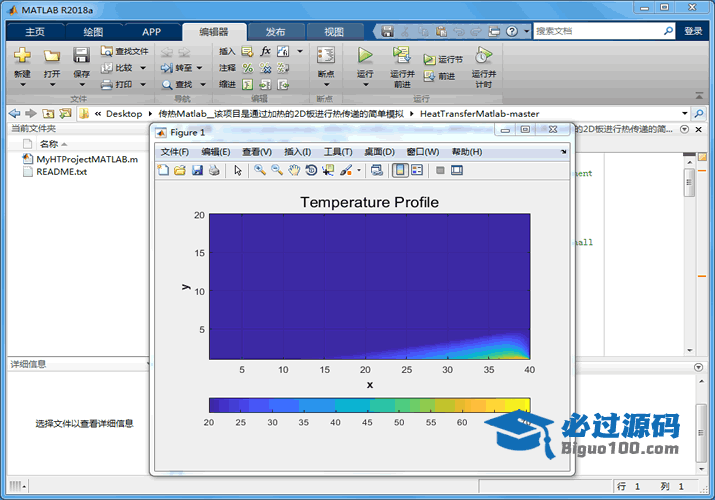Open the Figure 1 File (文件) menu

(175, 152)
